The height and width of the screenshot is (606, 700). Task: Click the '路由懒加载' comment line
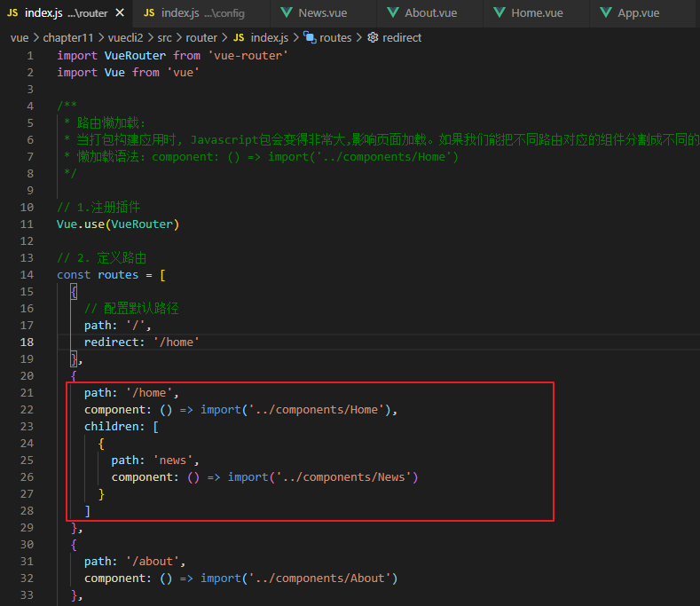[x=105, y=122]
